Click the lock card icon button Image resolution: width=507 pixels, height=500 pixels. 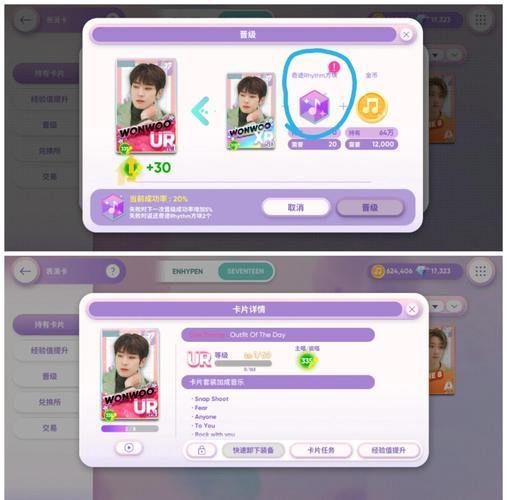201,450
